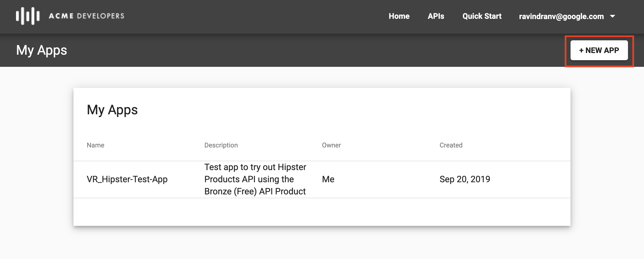
Task: Click the ACME DEVELOPERS brand text
Action: point(86,16)
